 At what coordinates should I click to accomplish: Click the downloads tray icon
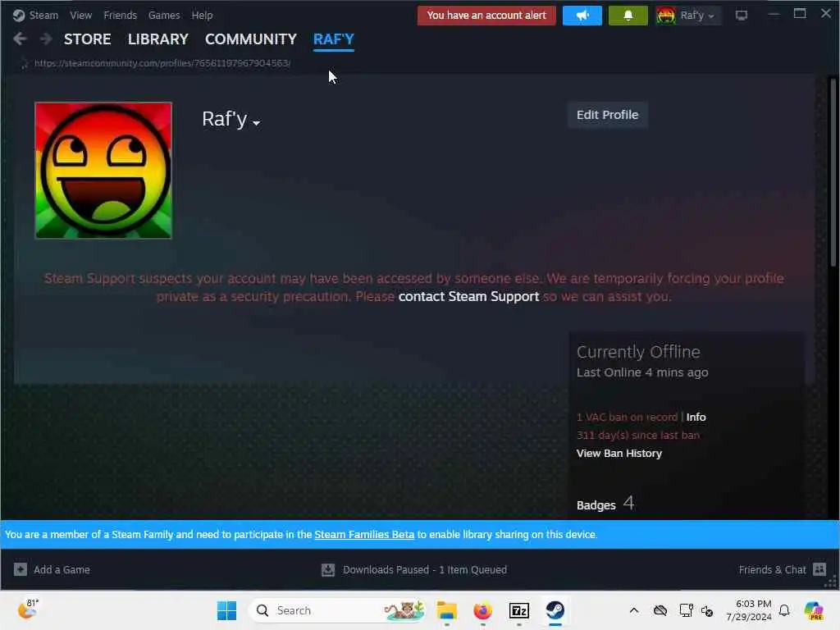tap(328, 569)
